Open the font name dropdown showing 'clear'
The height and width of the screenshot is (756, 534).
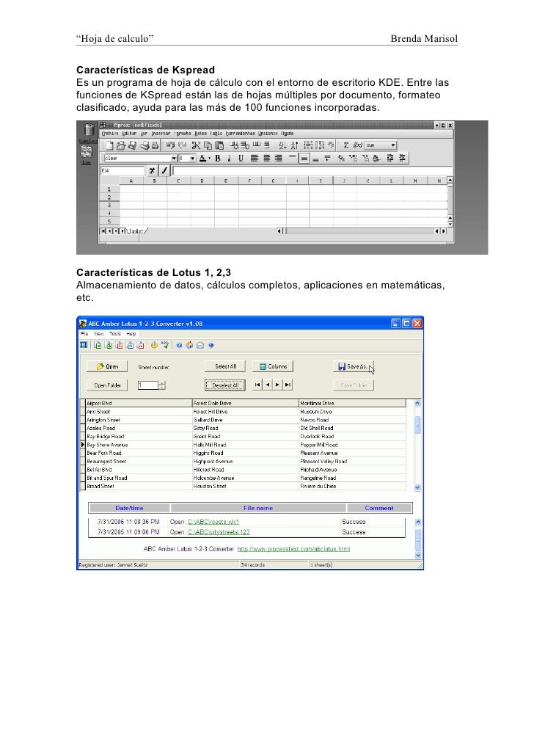point(140,158)
